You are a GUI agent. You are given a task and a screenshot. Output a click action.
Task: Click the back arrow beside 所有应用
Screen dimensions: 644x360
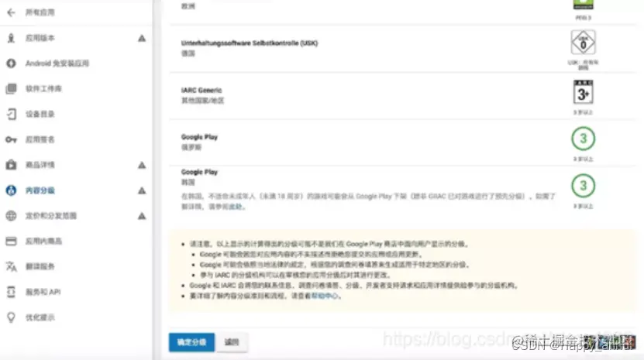coord(11,12)
